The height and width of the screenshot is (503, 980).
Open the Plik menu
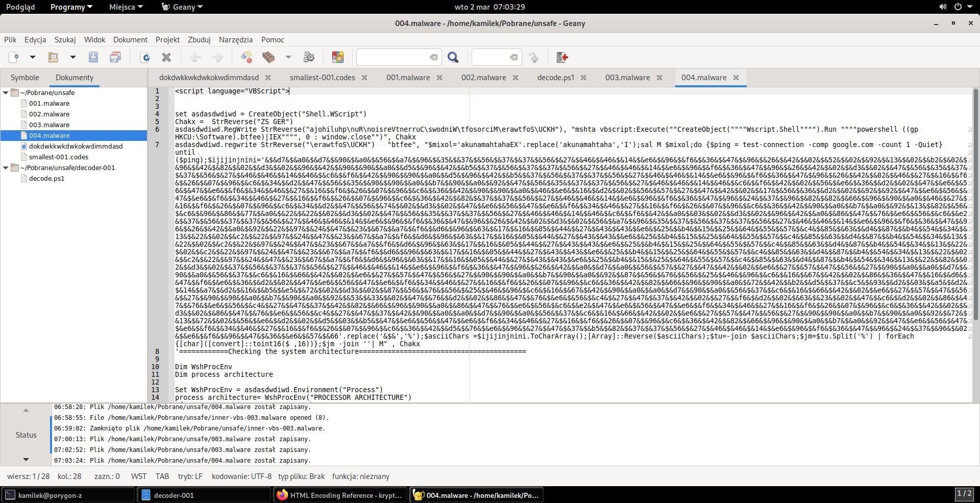click(x=10, y=40)
